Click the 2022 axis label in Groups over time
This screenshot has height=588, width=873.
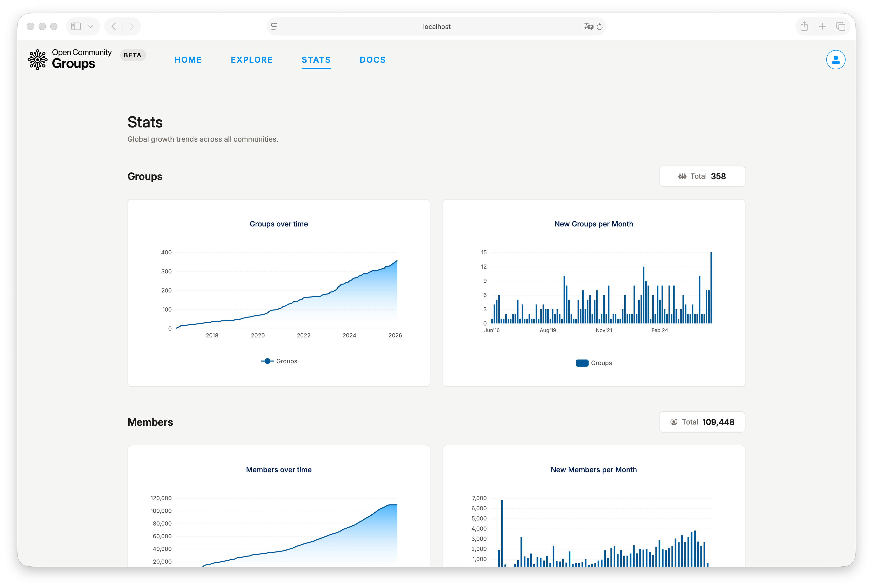coord(304,335)
